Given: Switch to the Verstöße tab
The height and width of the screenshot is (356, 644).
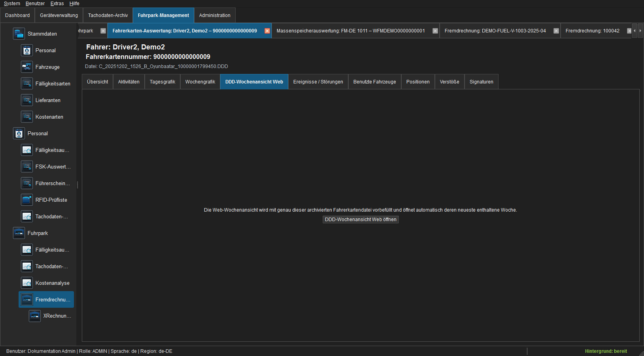Looking at the screenshot, I should tap(449, 82).
